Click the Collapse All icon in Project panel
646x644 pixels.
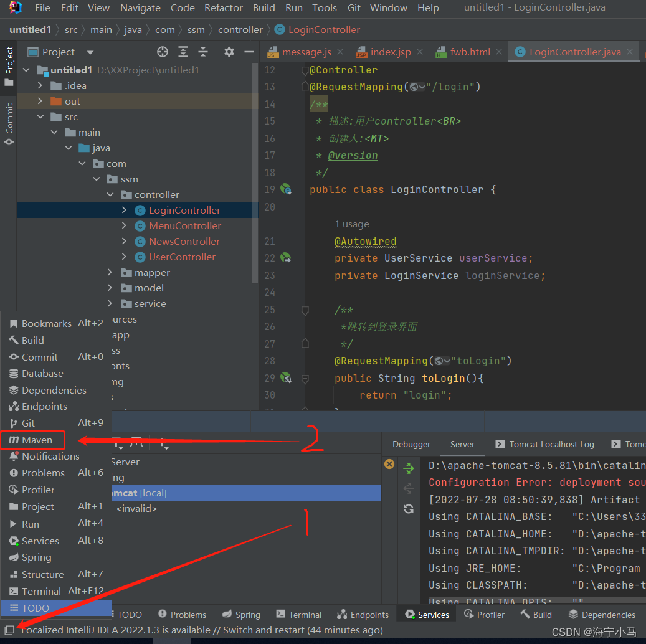click(203, 52)
